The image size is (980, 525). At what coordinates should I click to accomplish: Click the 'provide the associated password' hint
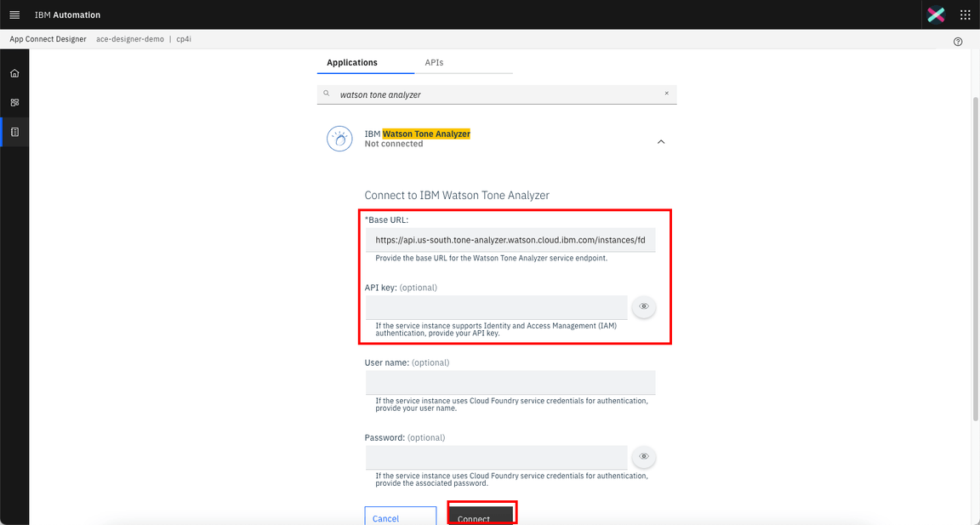(511, 479)
